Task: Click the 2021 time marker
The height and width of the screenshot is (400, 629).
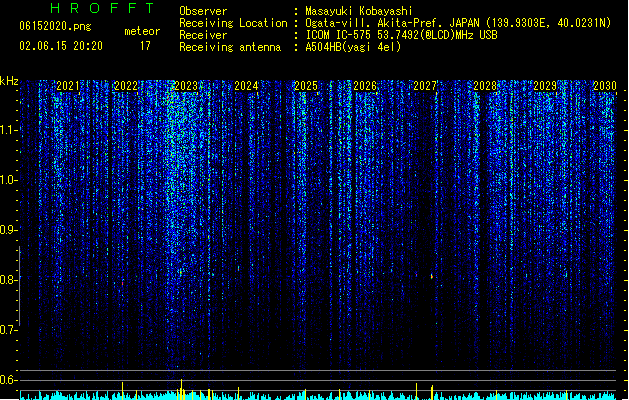Action: tap(68, 86)
